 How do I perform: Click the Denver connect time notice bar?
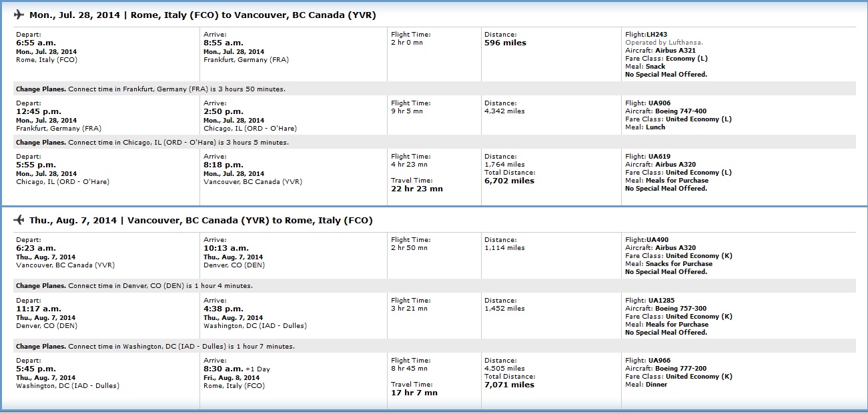435,285
